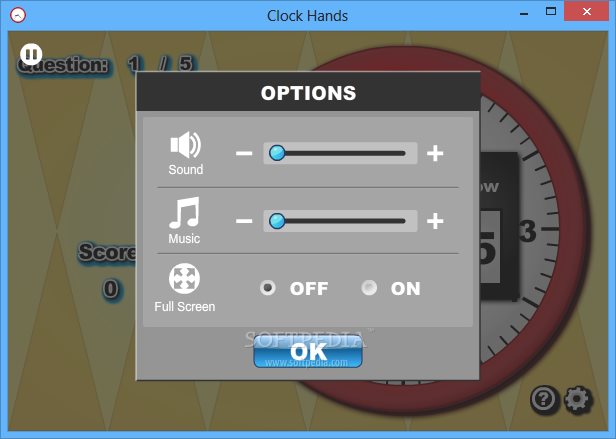
Task: Open settings gear icon
Action: click(x=577, y=399)
